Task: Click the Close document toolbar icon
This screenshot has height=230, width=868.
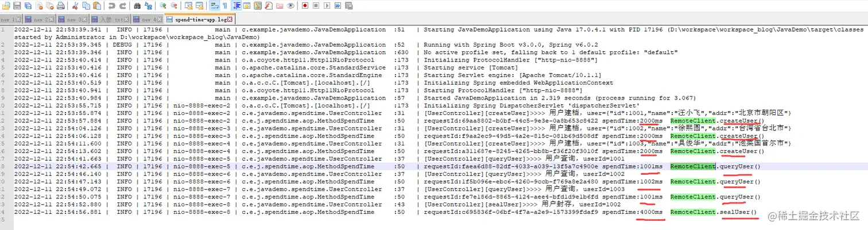Action: pos(39,6)
